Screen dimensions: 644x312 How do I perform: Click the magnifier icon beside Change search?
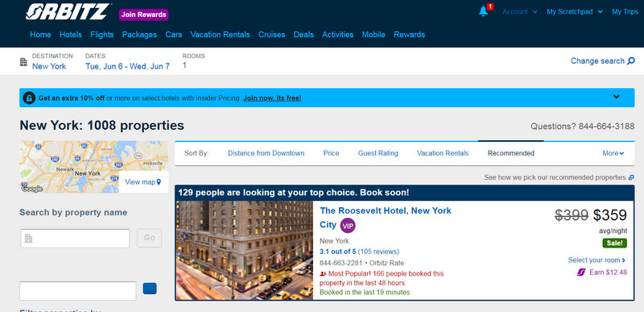point(631,61)
